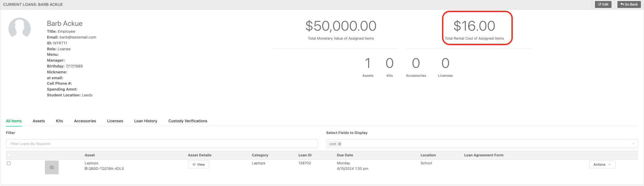Viewport: 644px width, 186px height.
Task: Click the Filter Loans By Keyword field
Action: tap(162, 144)
